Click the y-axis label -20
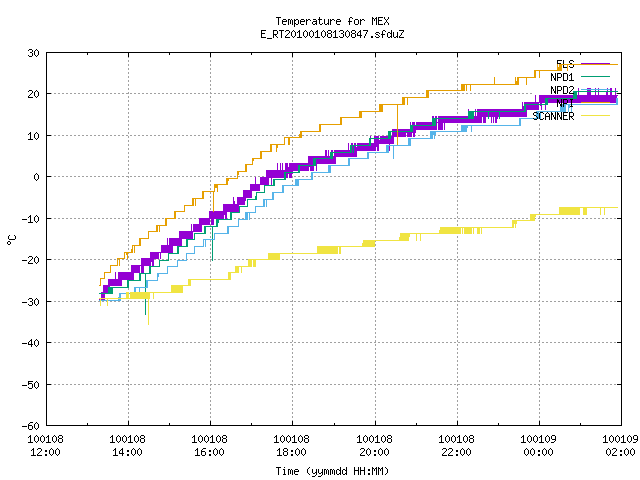The image size is (640, 480). coord(31,260)
